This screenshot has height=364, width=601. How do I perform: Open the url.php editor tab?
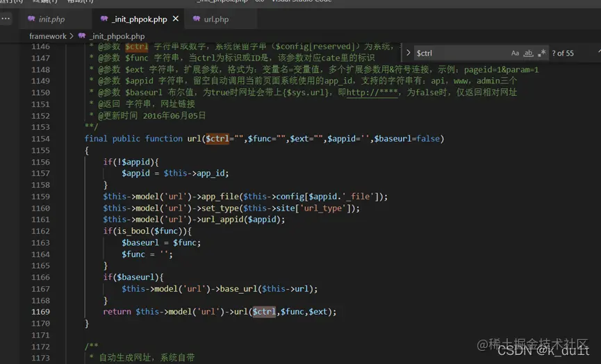point(216,19)
